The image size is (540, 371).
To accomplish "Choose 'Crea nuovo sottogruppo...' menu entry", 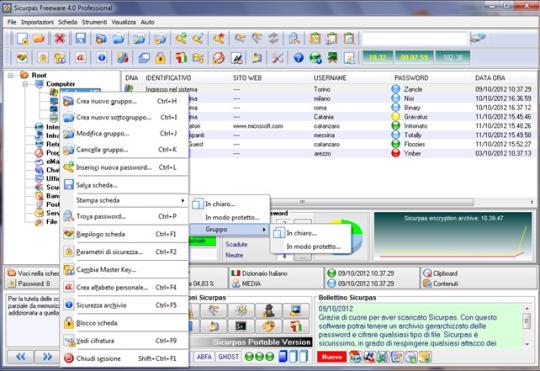I will point(125,117).
